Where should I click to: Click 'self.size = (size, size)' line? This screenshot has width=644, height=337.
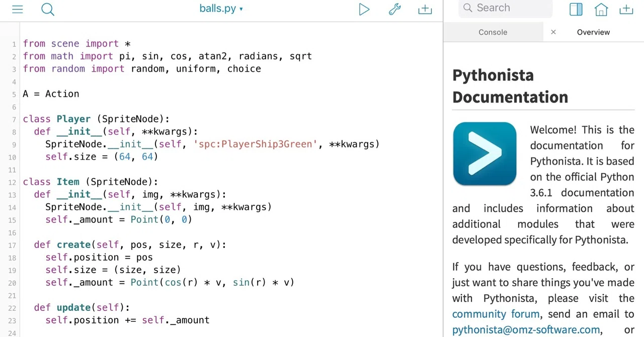point(113,270)
